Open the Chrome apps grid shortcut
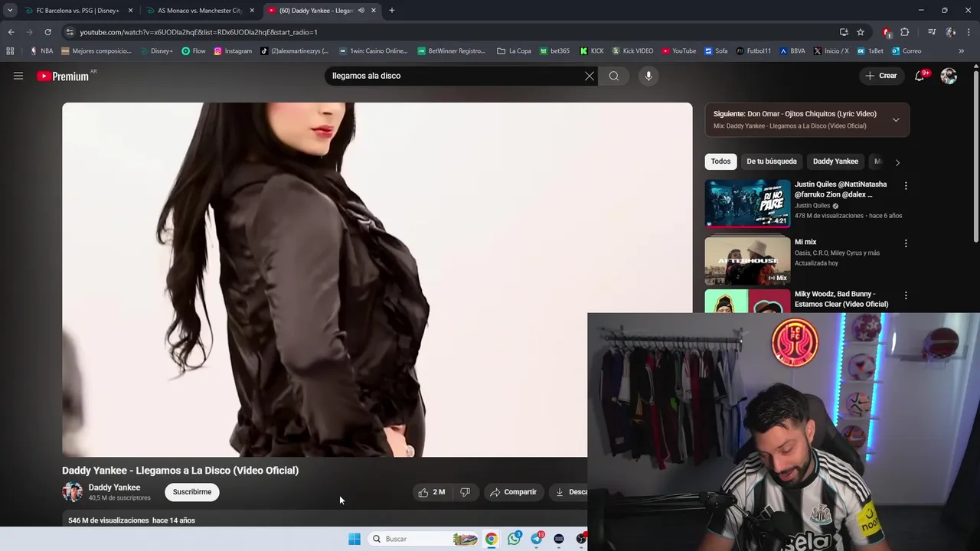Viewport: 980px width, 551px height. pyautogui.click(x=10, y=51)
